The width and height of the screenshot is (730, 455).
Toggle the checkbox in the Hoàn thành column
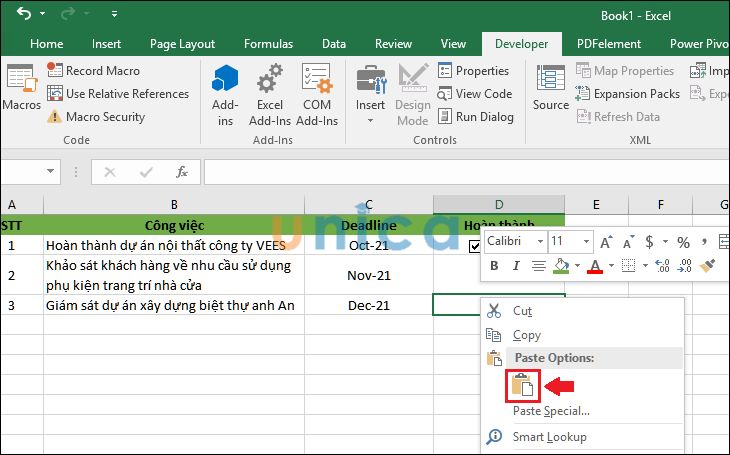[x=474, y=246]
